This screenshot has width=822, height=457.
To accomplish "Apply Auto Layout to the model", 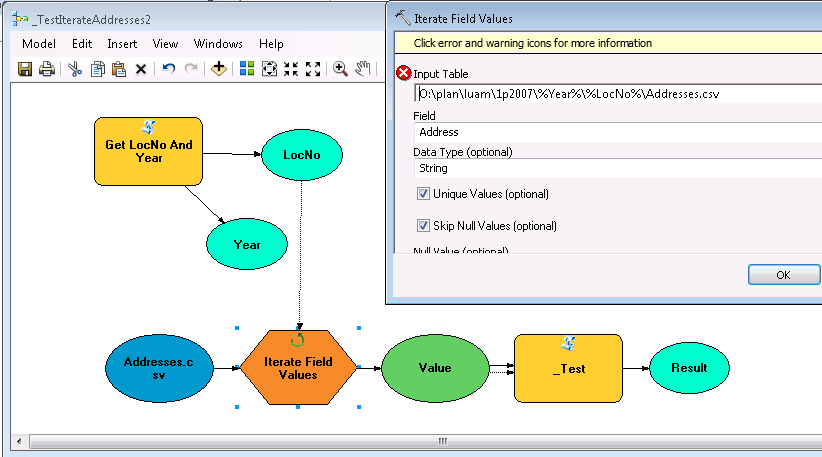I will pos(247,69).
